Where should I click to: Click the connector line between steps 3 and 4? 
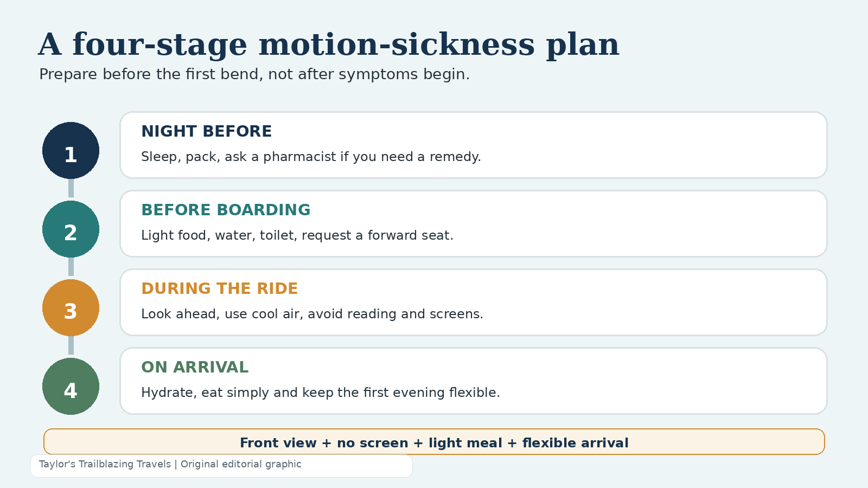71,345
